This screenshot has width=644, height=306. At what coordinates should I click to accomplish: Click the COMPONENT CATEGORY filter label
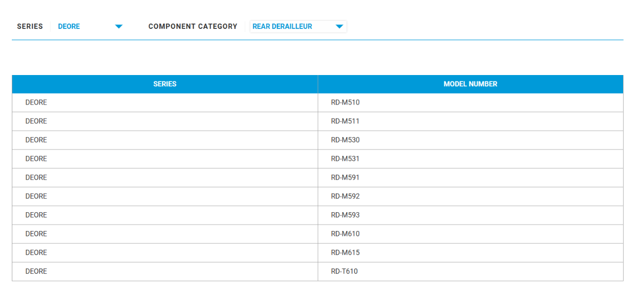(x=193, y=26)
